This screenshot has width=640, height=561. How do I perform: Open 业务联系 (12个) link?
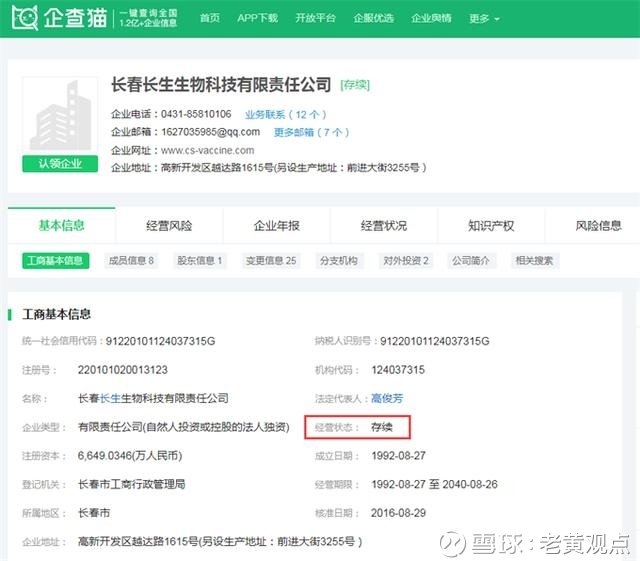click(285, 114)
